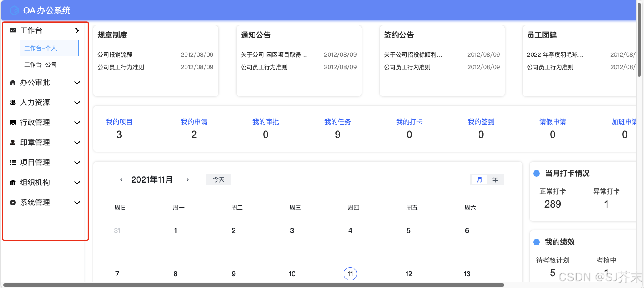
Task: Click the 人力资源 people icon
Action: (x=13, y=103)
